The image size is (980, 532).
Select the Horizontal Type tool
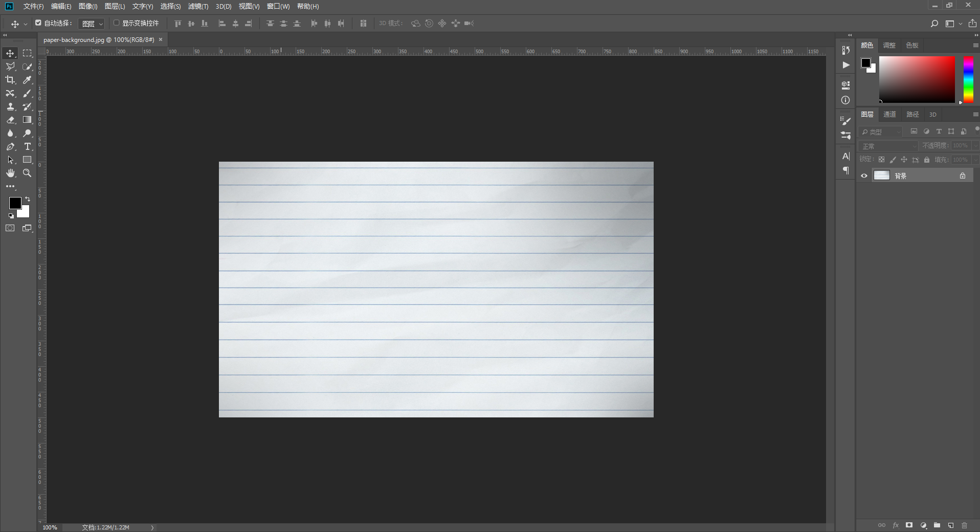tap(27, 146)
